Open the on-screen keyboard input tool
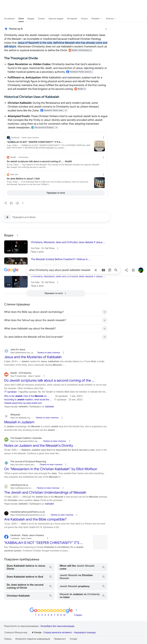The height and width of the screenshot is (644, 147). point(103,270)
